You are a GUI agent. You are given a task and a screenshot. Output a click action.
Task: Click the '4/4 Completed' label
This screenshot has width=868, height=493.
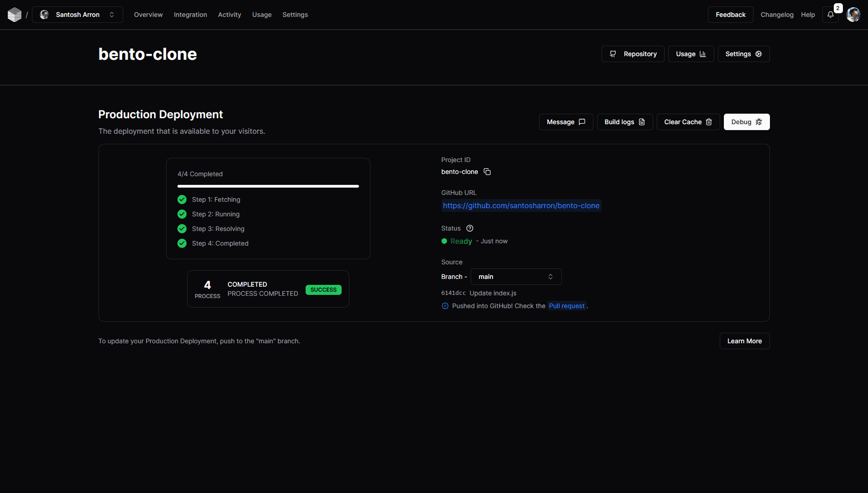200,174
